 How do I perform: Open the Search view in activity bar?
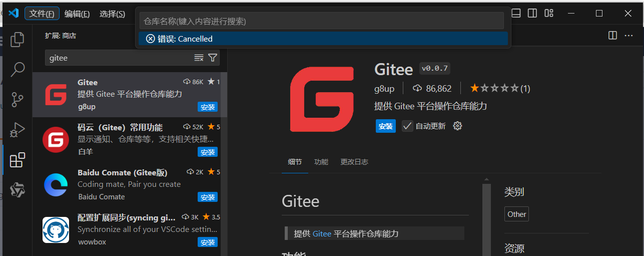(18, 69)
